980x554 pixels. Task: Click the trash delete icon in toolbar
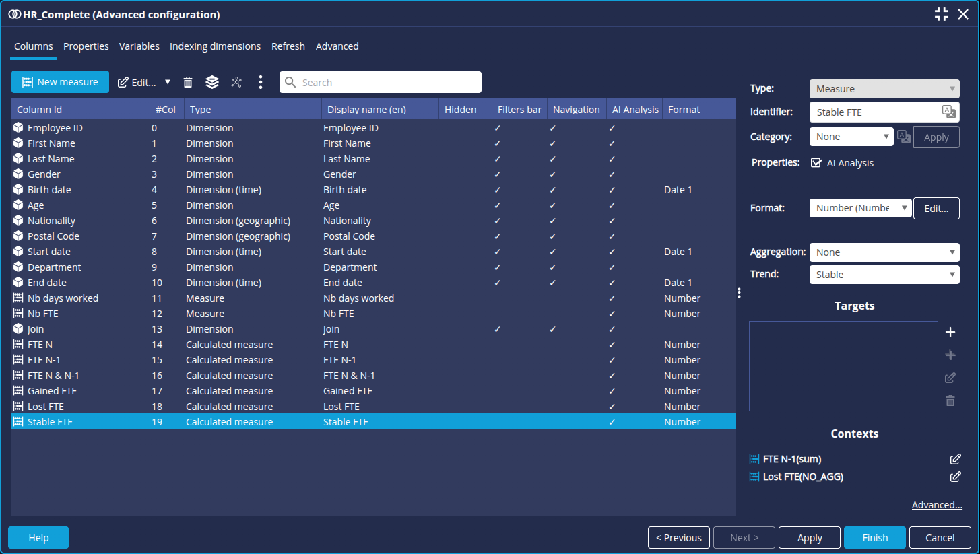188,82
